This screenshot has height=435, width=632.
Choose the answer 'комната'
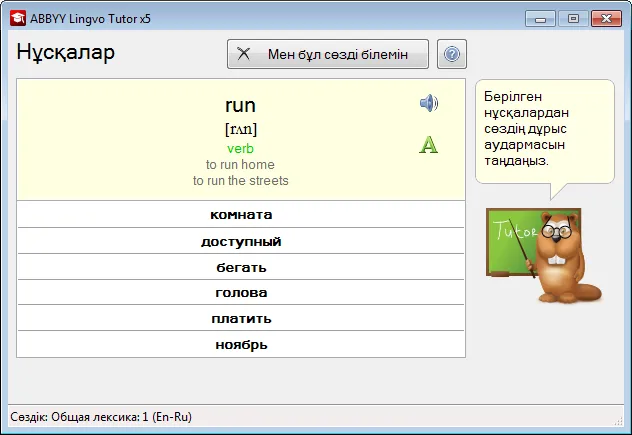pyautogui.click(x=241, y=214)
